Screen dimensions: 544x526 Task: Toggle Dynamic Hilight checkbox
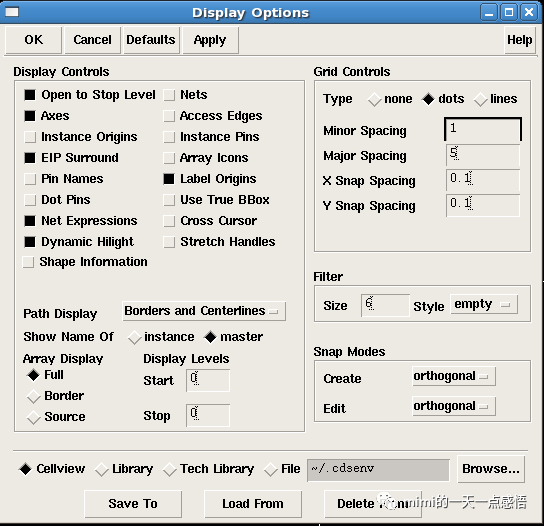pyautogui.click(x=30, y=242)
